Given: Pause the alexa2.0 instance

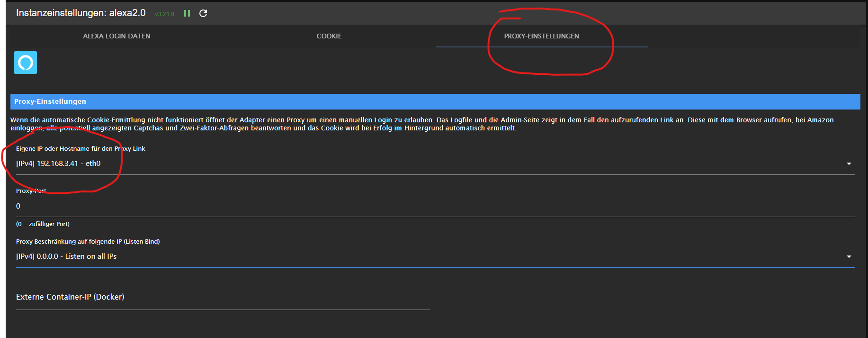Looking at the screenshot, I should [187, 13].
